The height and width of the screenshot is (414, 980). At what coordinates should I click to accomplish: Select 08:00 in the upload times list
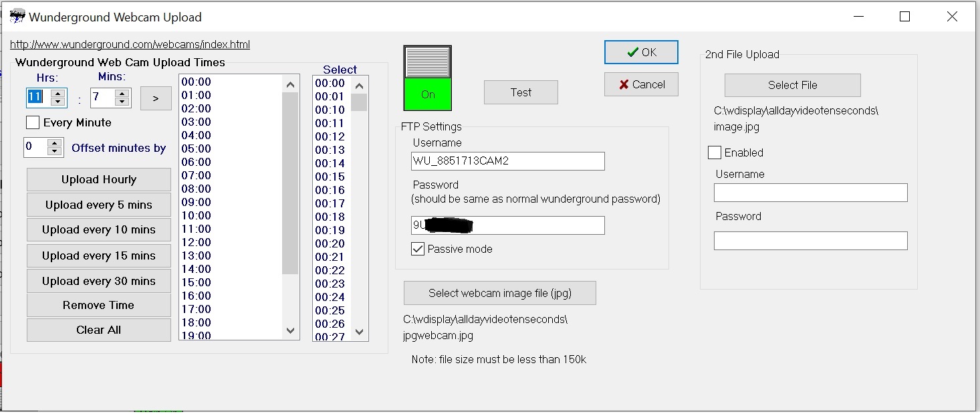196,189
